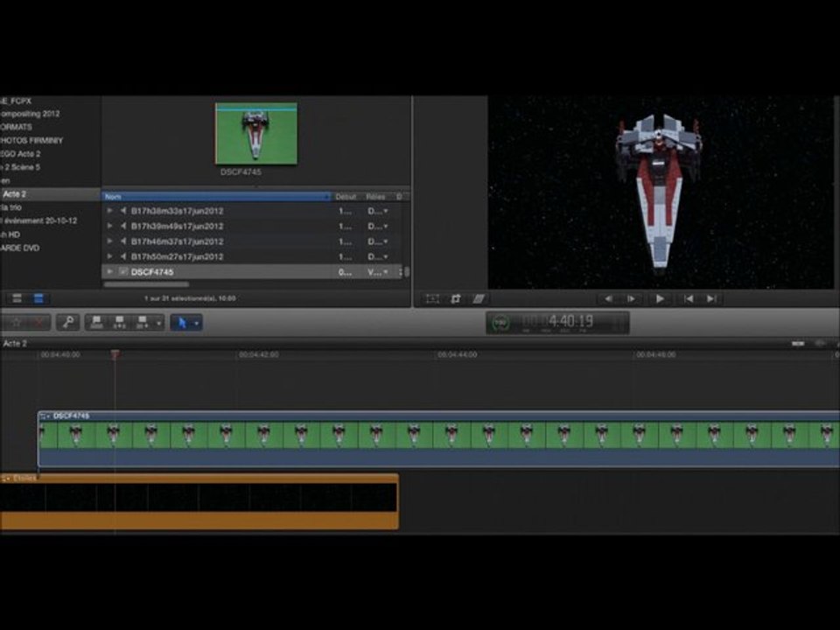840x630 pixels.
Task: Step forward one frame in viewer
Action: coord(631,299)
